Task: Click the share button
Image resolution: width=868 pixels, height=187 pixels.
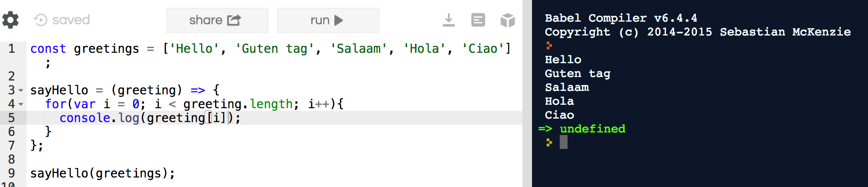Action: click(217, 20)
